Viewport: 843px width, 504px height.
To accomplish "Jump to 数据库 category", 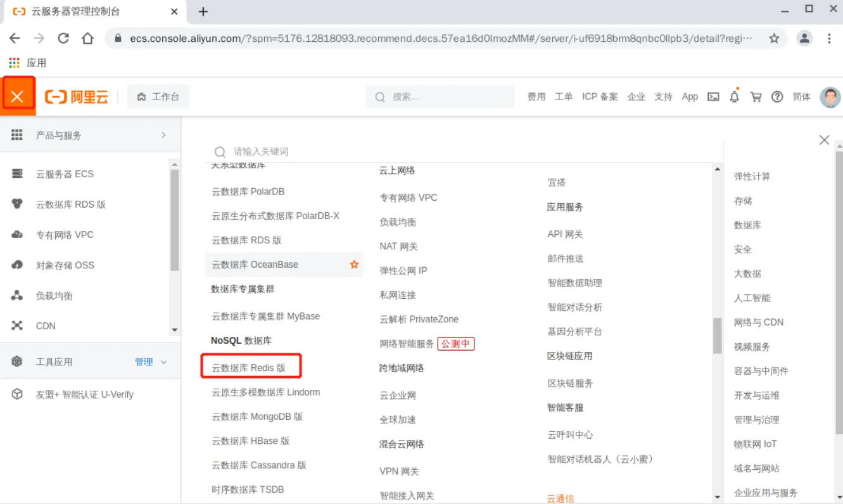I will pyautogui.click(x=748, y=225).
